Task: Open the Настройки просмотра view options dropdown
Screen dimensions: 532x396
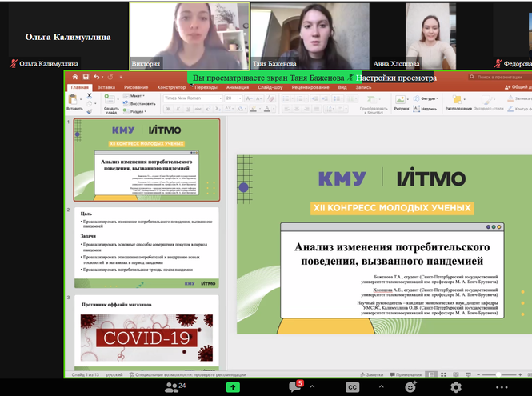Action: pos(396,78)
